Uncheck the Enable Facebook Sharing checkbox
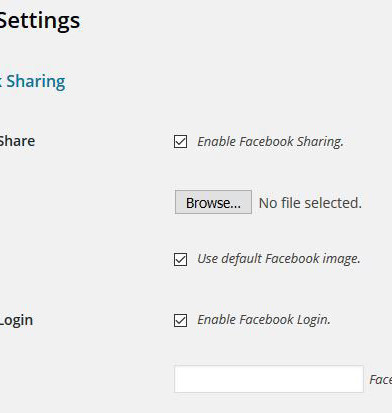The image size is (392, 413). [x=180, y=141]
